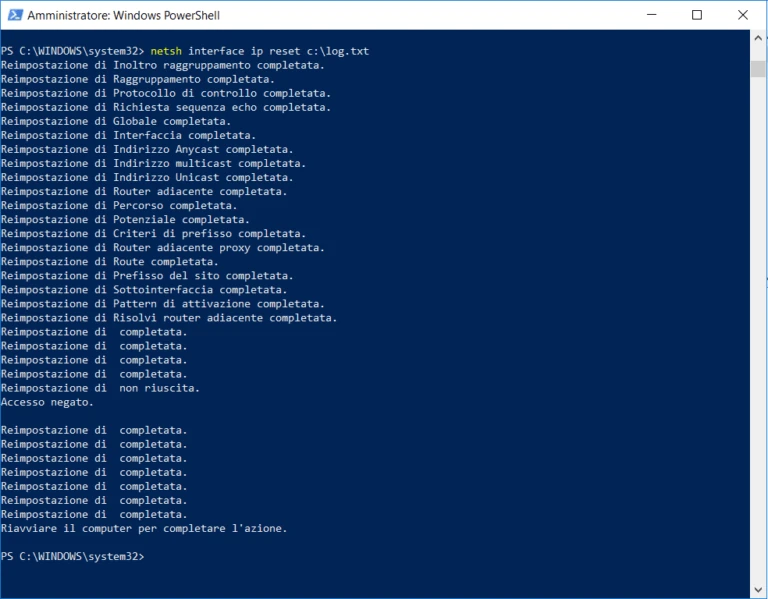Image resolution: width=768 pixels, height=599 pixels.
Task: Click the 'Riavviare il computer' message line
Action: [x=144, y=528]
